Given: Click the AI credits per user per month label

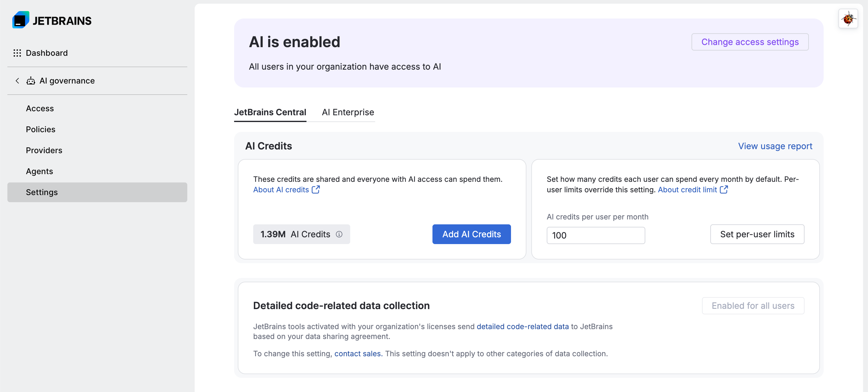Looking at the screenshot, I should point(597,217).
